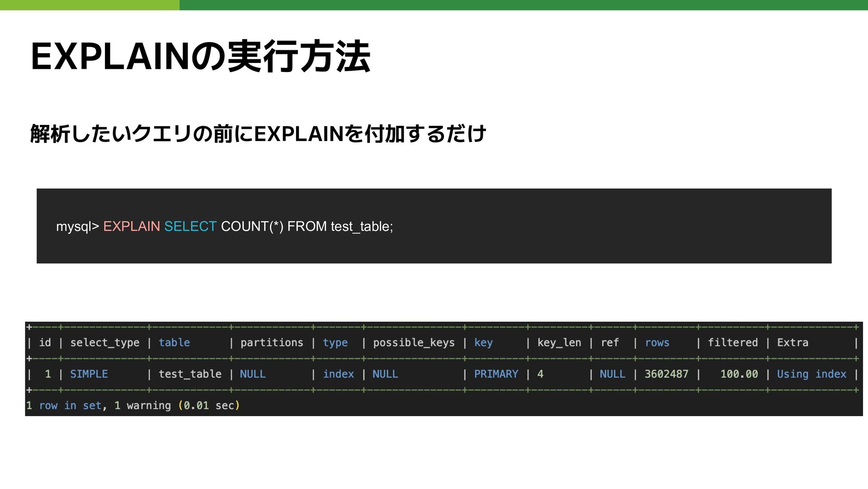The height and width of the screenshot is (489, 868).
Task: Click the partitions column header
Action: [272, 343]
